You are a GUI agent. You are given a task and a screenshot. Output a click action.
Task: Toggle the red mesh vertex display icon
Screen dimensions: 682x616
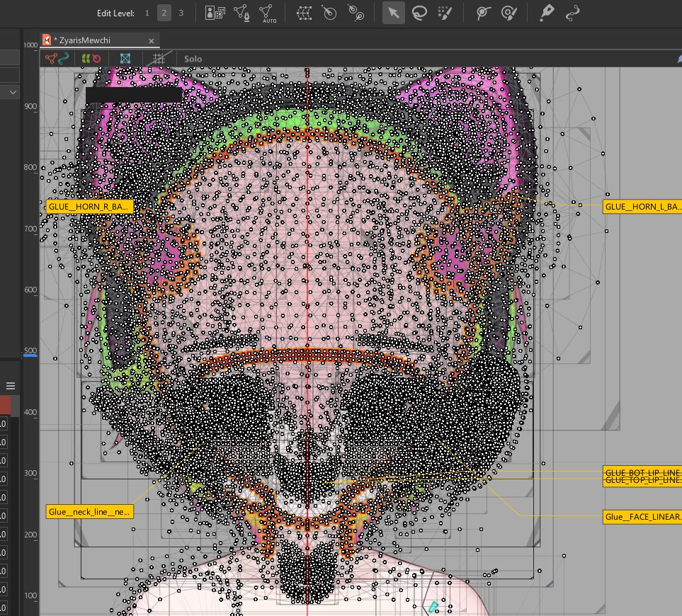click(x=51, y=59)
